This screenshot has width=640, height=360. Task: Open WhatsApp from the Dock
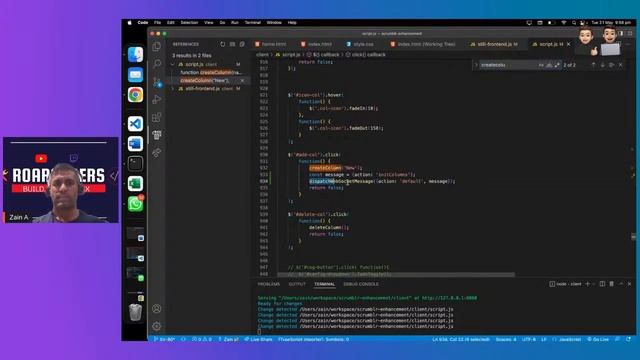[x=135, y=203]
